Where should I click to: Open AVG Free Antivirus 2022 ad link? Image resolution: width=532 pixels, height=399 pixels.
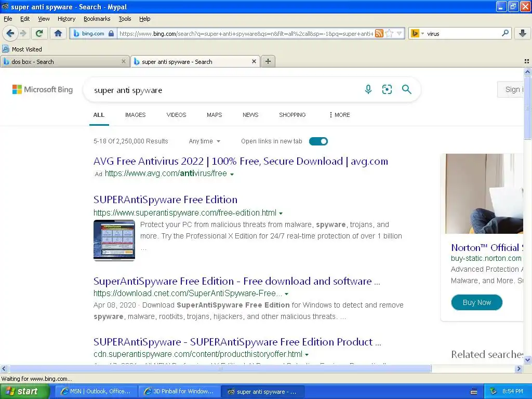[x=241, y=161]
